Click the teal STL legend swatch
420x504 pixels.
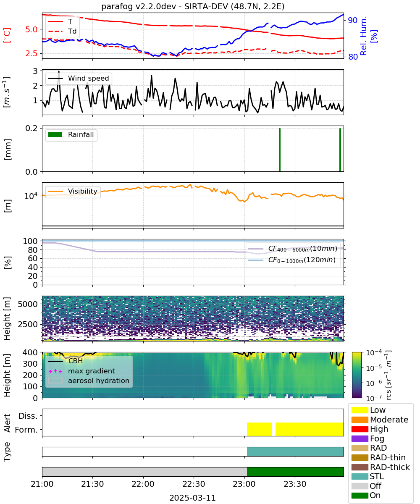pyautogui.click(x=360, y=476)
